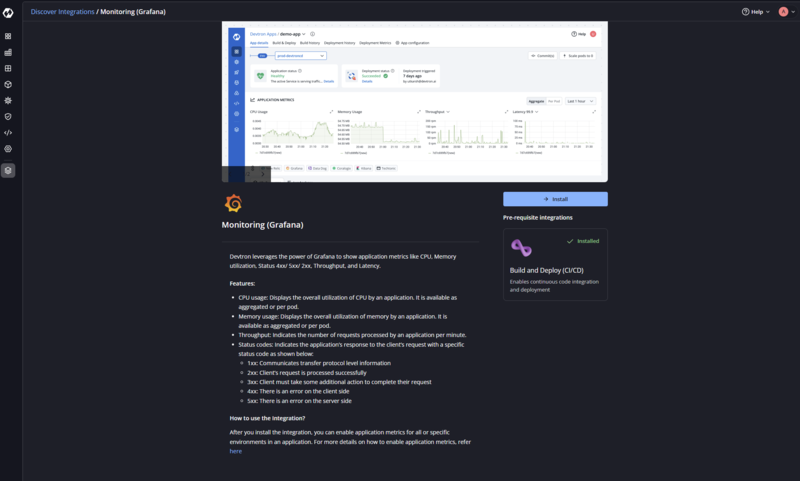Click the '3xx: Client must take some additional action' line
Viewport: 800px width, 481px height.
point(339,382)
